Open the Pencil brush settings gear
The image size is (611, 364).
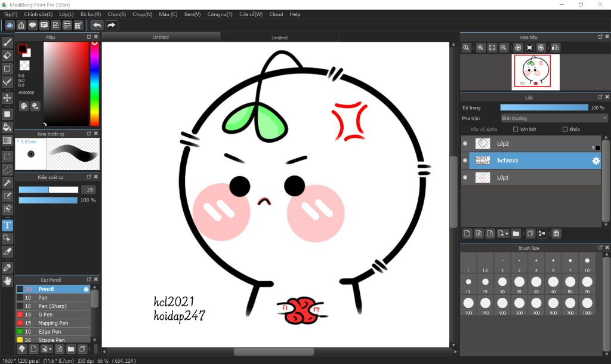coord(86,289)
